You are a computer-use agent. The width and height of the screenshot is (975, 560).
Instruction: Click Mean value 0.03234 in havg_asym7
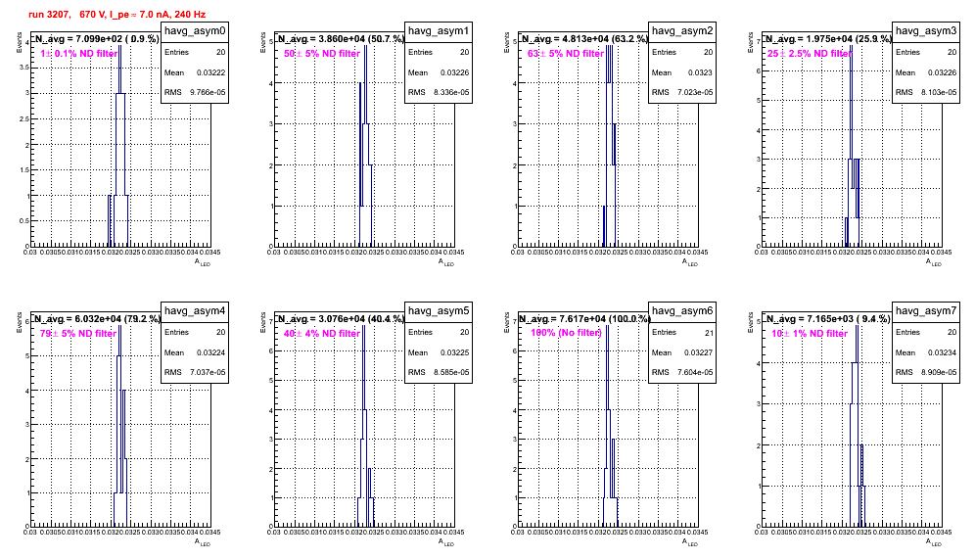point(943,352)
